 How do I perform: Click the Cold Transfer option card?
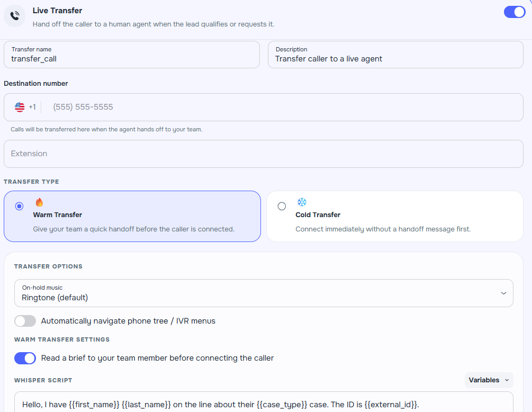pos(394,216)
